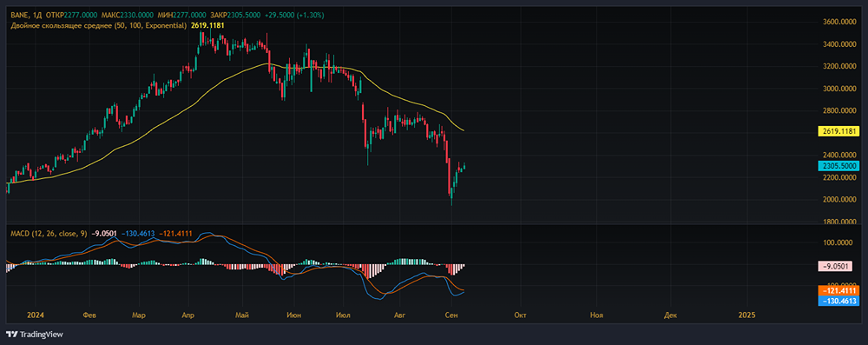Click the Май time axis label
868x345 pixels.
(241, 315)
